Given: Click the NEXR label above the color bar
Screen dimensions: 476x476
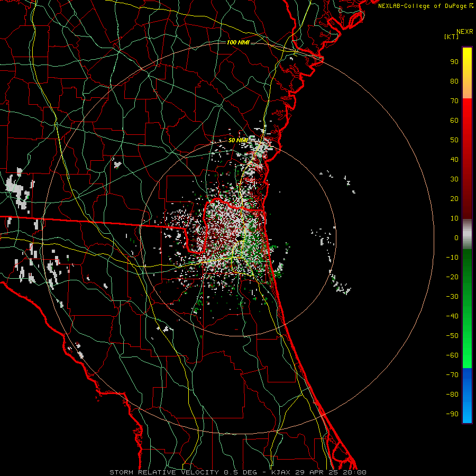Looking at the screenshot, I should (x=464, y=32).
